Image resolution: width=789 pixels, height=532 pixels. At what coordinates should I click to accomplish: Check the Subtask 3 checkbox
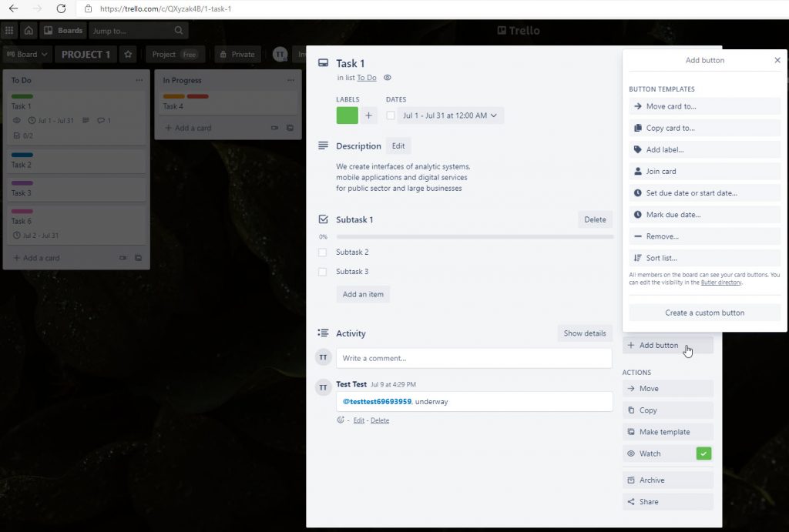pyautogui.click(x=323, y=272)
